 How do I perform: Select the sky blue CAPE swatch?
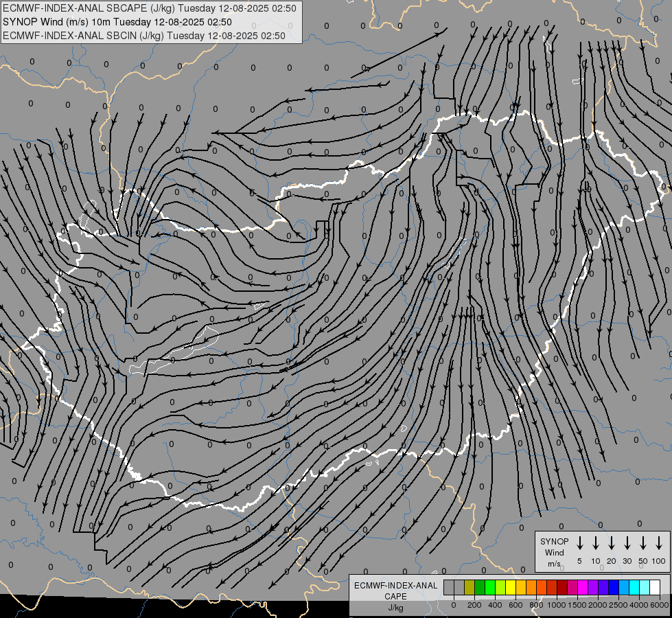tap(625, 587)
